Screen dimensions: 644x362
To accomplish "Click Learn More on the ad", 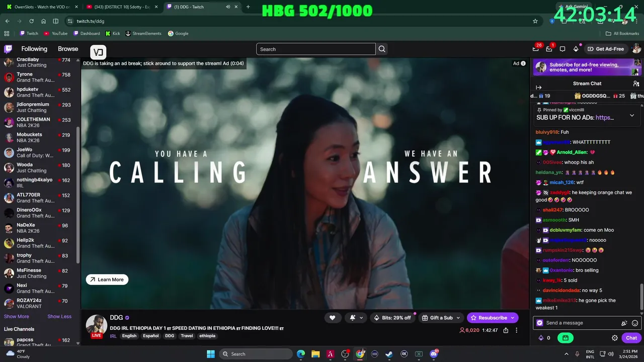I will 107,280.
